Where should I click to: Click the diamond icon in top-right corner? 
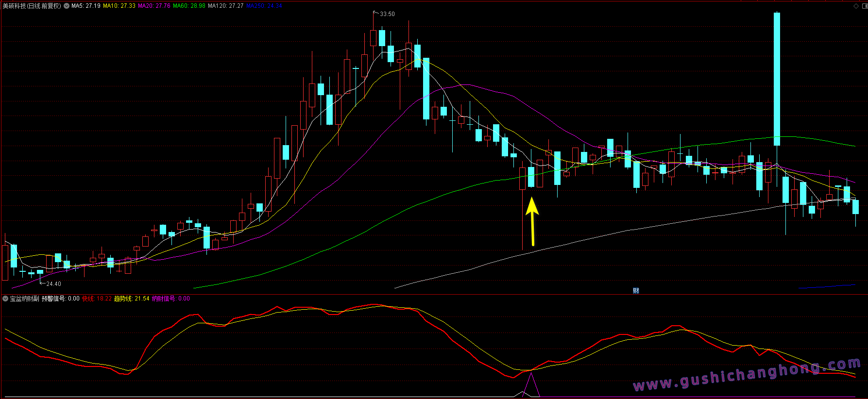click(856, 6)
